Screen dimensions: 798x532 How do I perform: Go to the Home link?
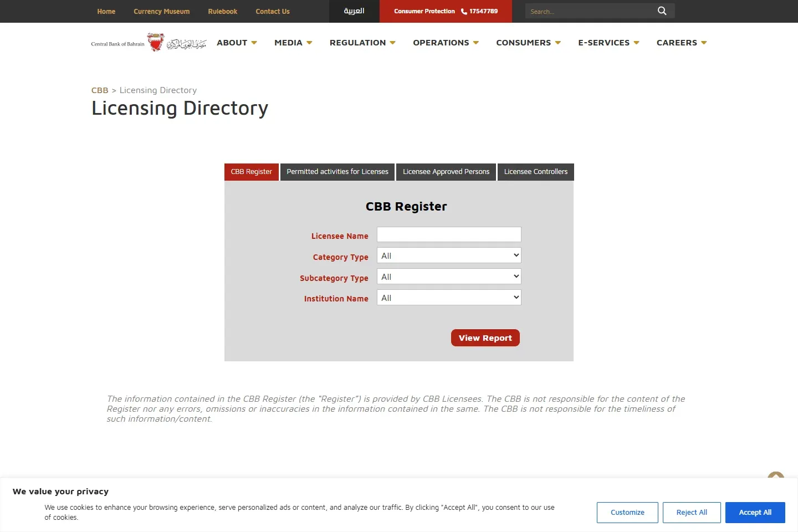click(106, 11)
